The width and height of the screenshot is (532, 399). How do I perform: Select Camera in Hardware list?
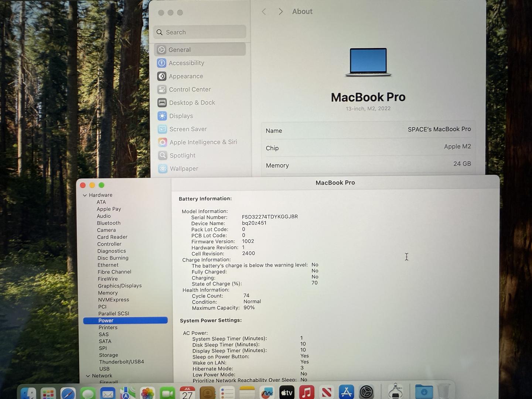point(106,230)
